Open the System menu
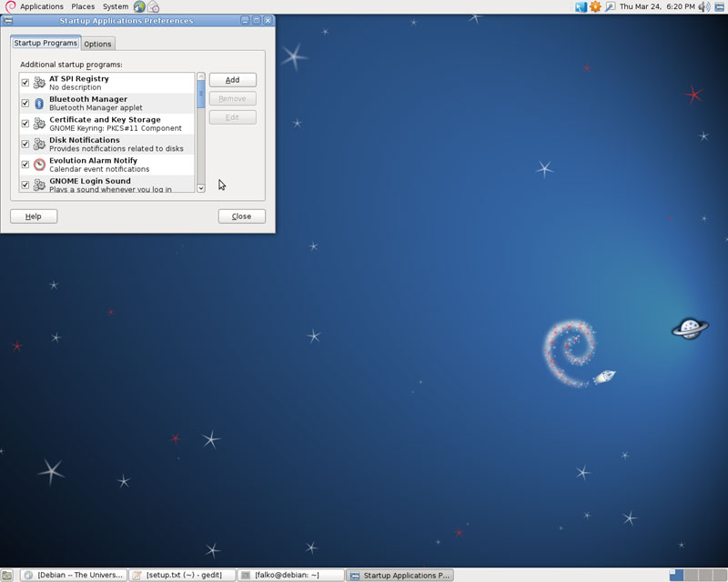728x582 pixels. coord(116,6)
